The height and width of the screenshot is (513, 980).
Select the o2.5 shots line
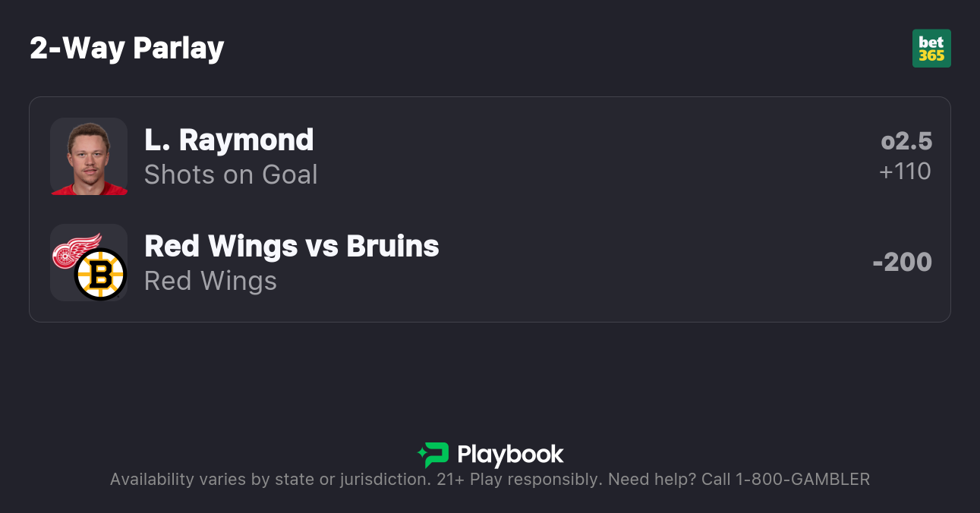(906, 141)
